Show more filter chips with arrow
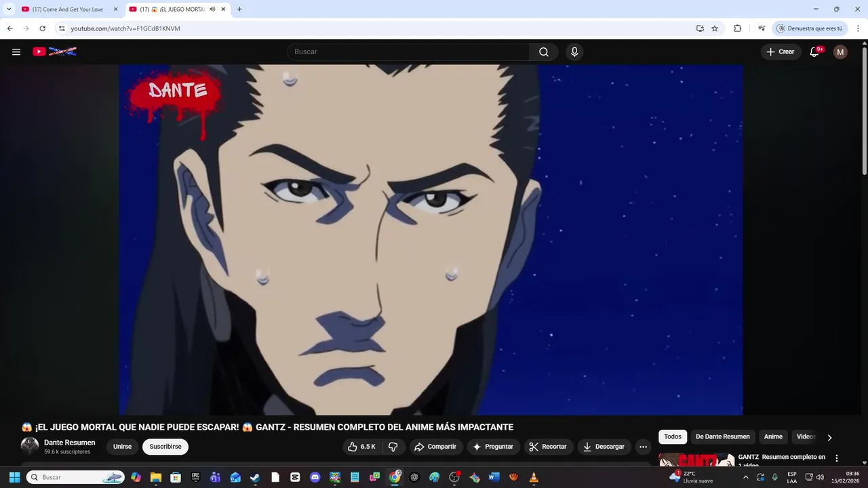The height and width of the screenshot is (488, 868). coord(829,437)
